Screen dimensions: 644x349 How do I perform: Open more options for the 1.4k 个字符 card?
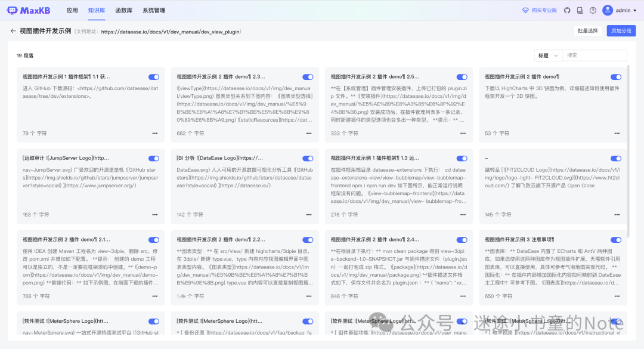tap(309, 296)
